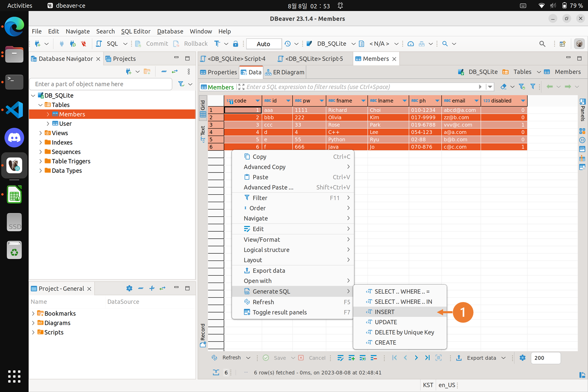Click the delete row icon in the bottom toolbar
Image resolution: width=588 pixels, height=392 pixels.
tap(374, 358)
